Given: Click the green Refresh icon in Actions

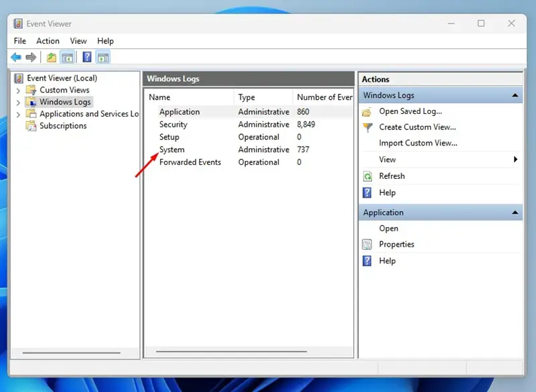Looking at the screenshot, I should point(367,176).
